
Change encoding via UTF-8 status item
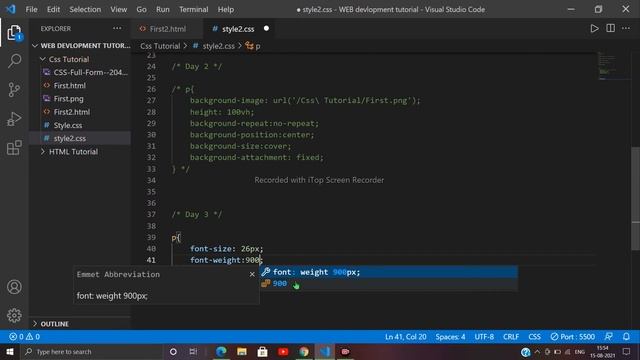tap(484, 337)
